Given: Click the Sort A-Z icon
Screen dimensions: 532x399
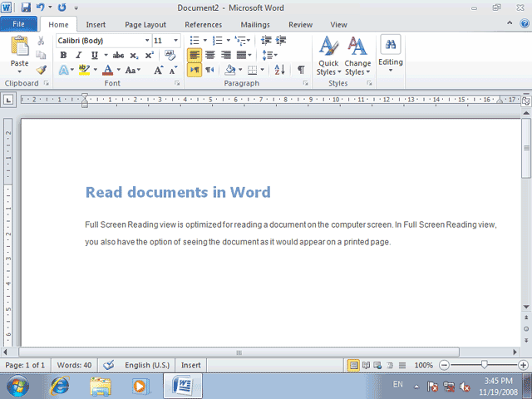Looking at the screenshot, I should pos(280,70).
